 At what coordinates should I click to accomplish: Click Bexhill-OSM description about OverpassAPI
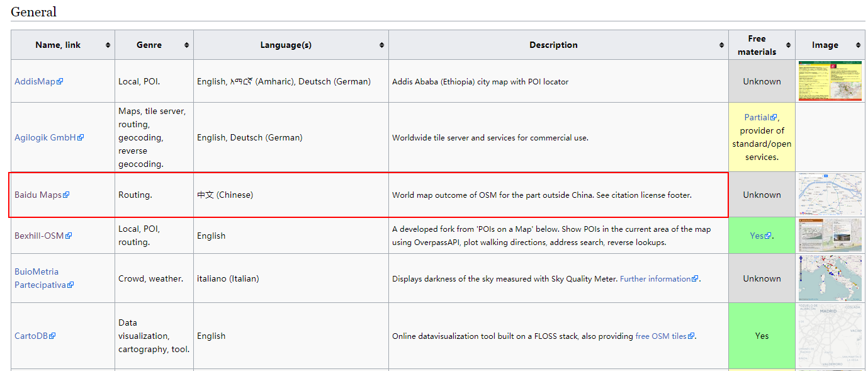pos(551,236)
